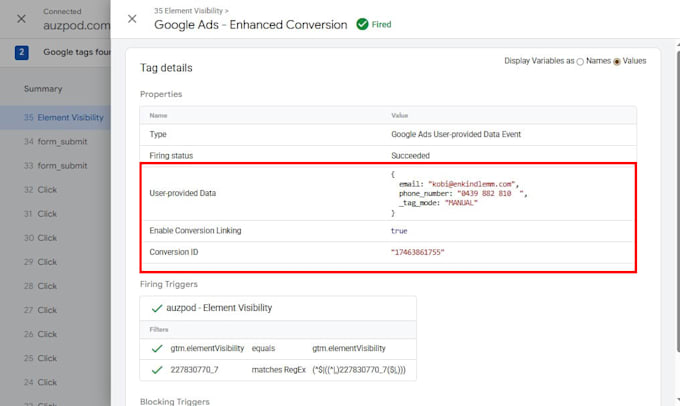Click the Google Ads - Enhanced Conversion title
Image resolution: width=680 pixels, height=406 pixels.
pos(251,25)
